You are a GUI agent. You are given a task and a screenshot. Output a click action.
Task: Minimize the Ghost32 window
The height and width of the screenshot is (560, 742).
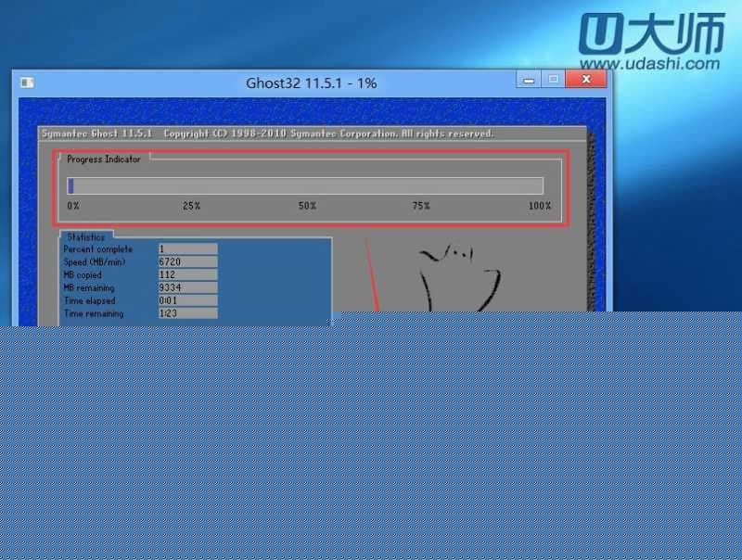coord(529,80)
